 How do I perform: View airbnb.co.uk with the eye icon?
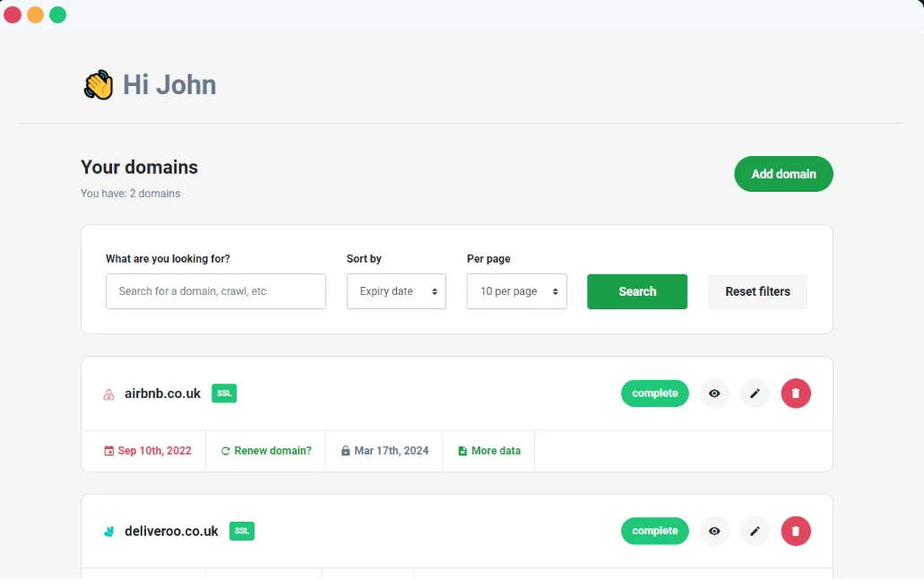pyautogui.click(x=714, y=394)
